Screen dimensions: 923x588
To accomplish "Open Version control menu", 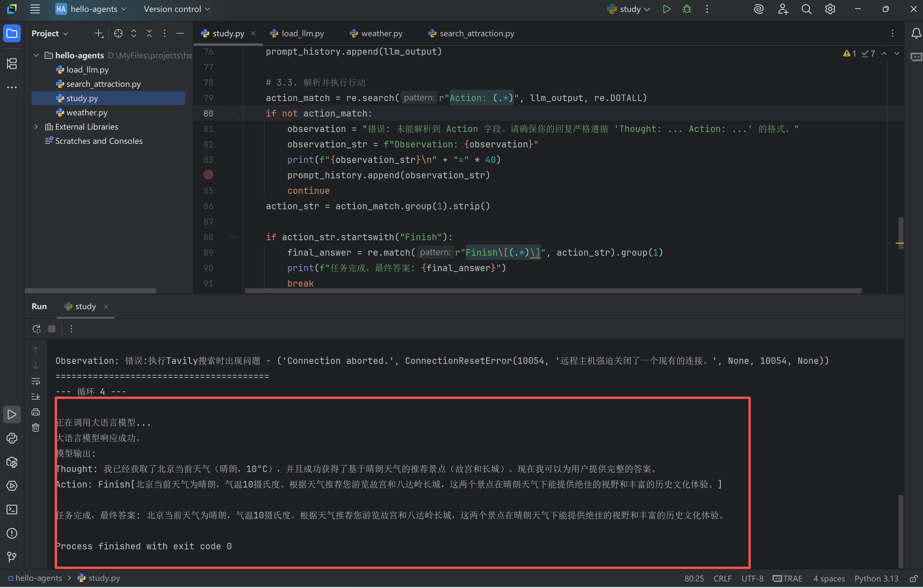I will coord(176,9).
